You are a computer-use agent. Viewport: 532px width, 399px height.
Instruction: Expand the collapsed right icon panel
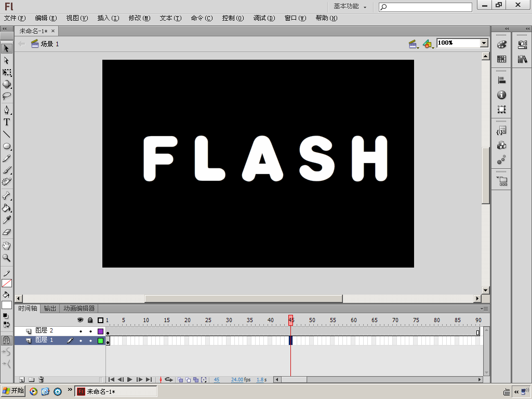[507, 29]
